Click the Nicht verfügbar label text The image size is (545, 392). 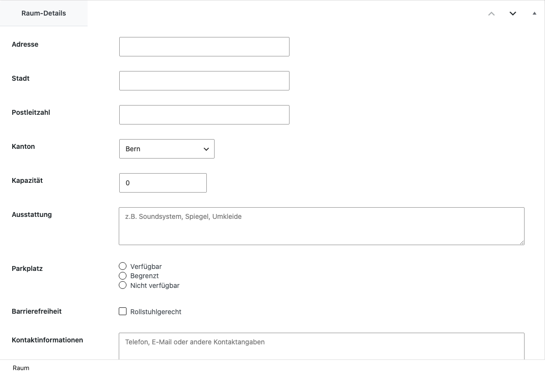[155, 285]
